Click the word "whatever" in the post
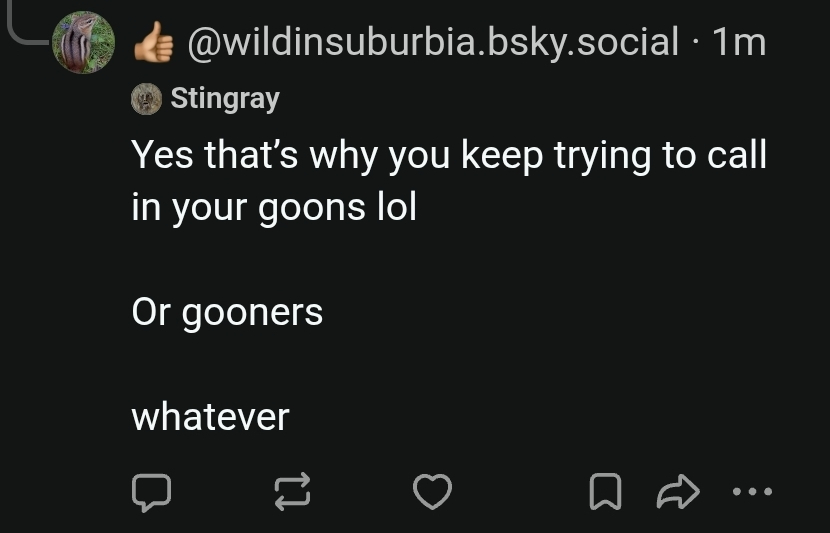 point(210,416)
